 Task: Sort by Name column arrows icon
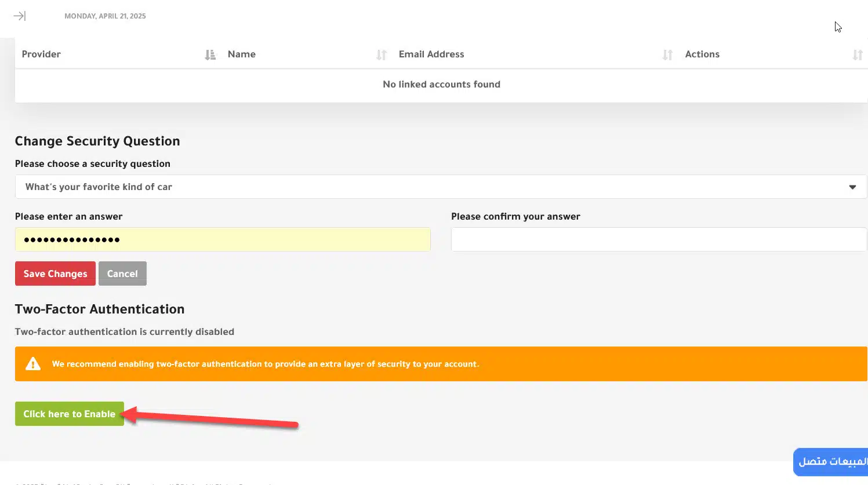382,54
